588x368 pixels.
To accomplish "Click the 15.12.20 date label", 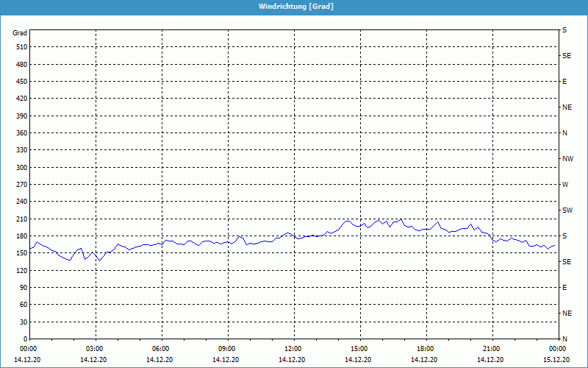I will point(556,360).
